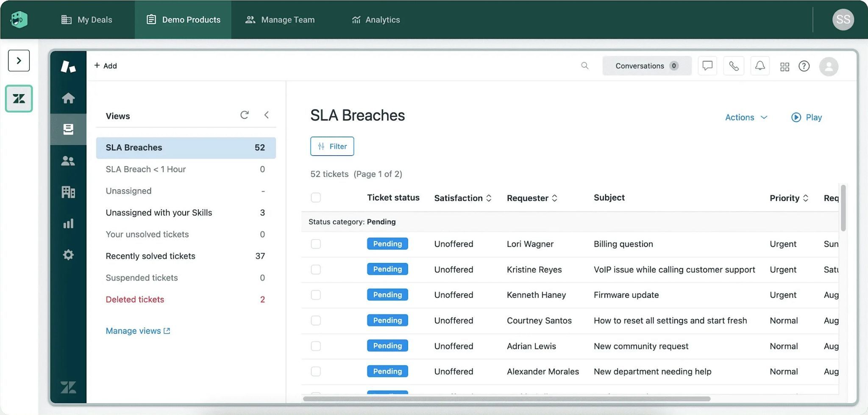This screenshot has width=868, height=415.
Task: Click the vertical scrollbar of ticket table
Action: [843, 208]
